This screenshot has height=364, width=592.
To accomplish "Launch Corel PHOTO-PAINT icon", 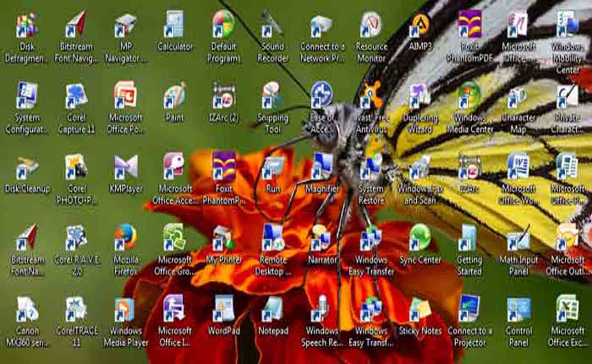I will click(x=76, y=167).
